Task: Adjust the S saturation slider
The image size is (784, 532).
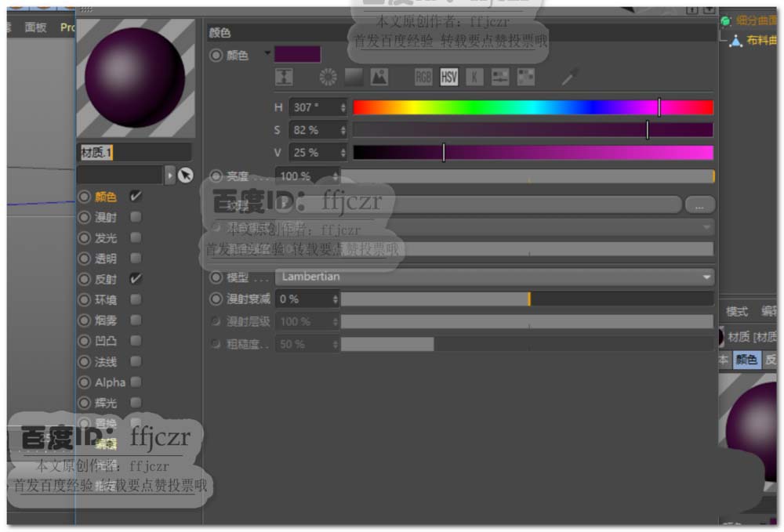Action: [533, 130]
